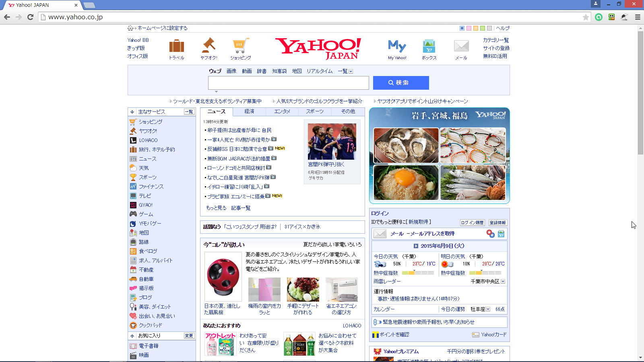Toggle お気に入り section with up arrow
Viewport: 644px width, 362px height.
click(132, 336)
